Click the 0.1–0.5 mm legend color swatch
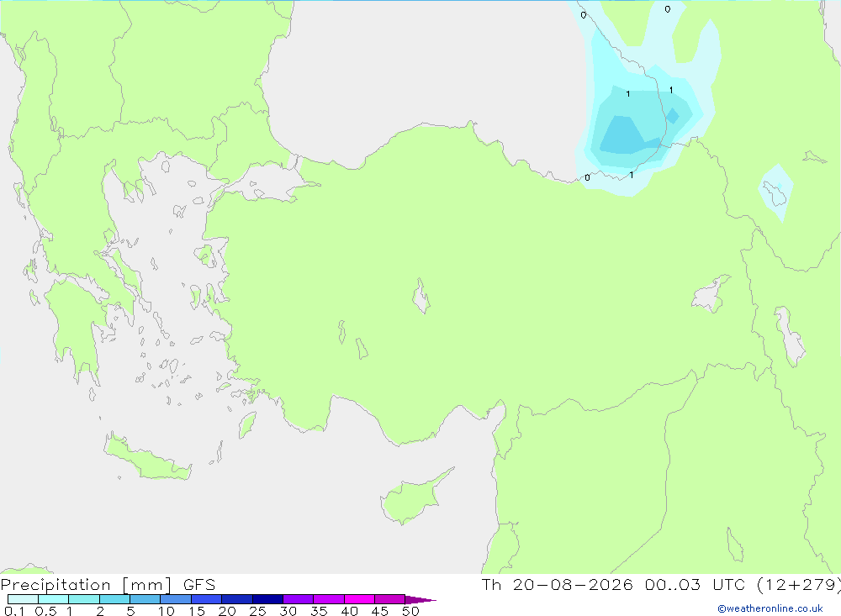 coord(23,599)
